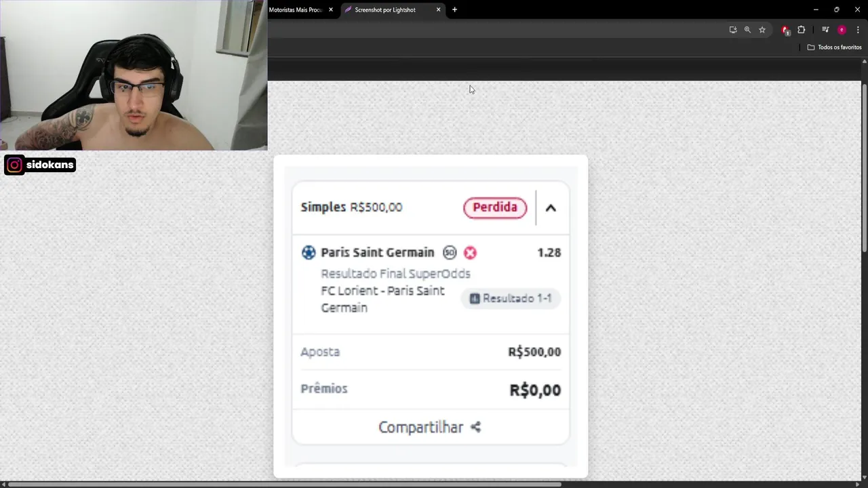Click the red lost-bet X icon

(x=470, y=253)
